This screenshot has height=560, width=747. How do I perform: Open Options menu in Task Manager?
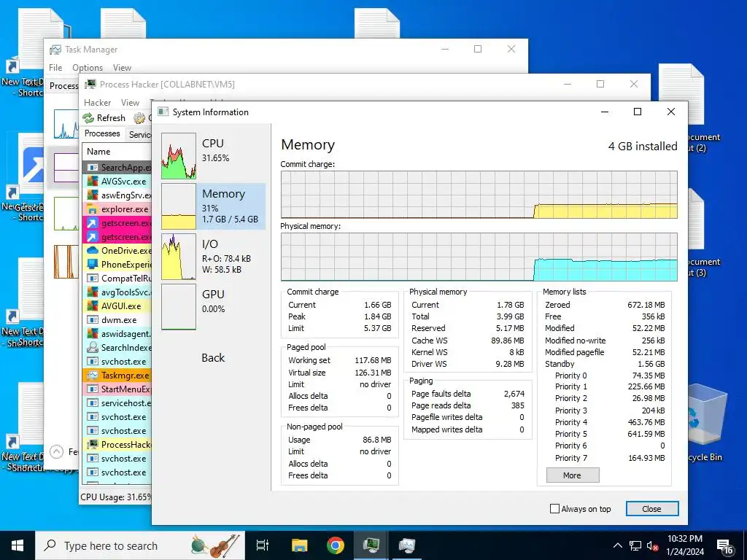click(88, 68)
